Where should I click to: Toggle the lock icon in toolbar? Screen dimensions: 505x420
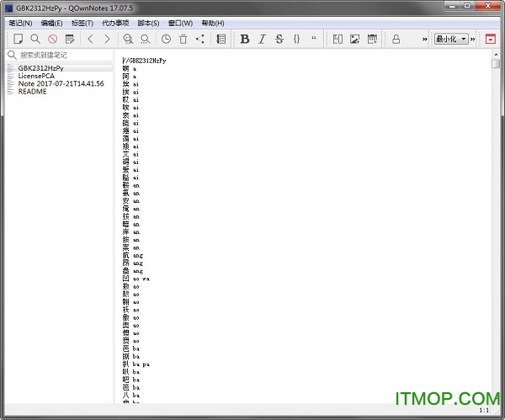[396, 39]
